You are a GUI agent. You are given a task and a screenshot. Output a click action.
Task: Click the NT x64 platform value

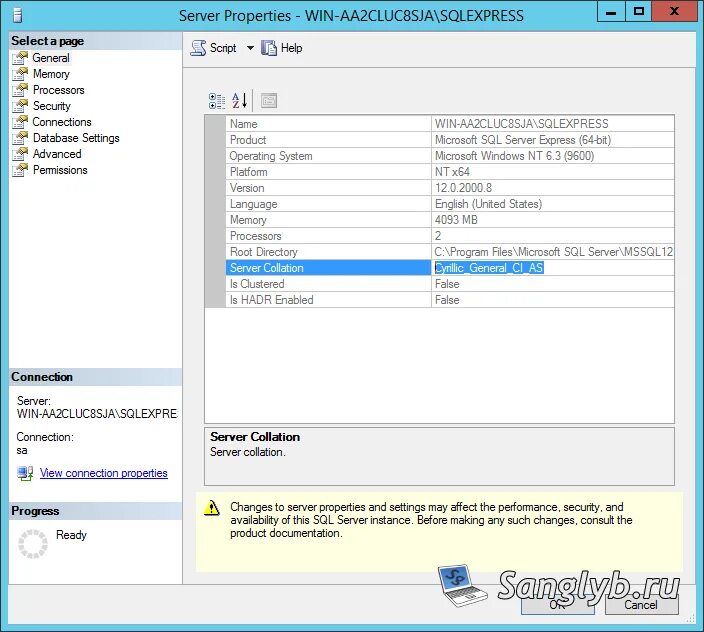click(x=452, y=172)
